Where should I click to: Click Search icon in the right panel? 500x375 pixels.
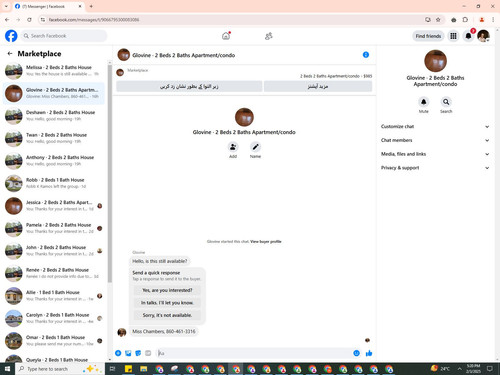[446, 102]
